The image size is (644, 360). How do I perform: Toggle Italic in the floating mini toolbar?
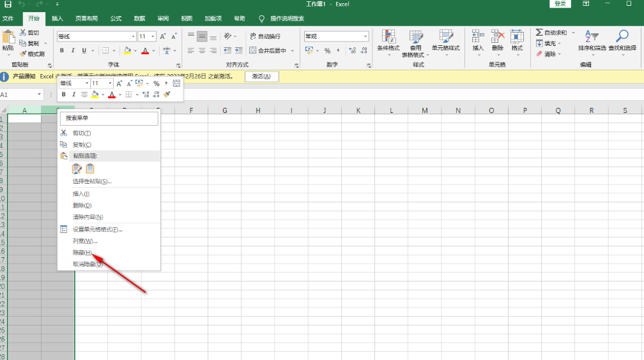73,94
